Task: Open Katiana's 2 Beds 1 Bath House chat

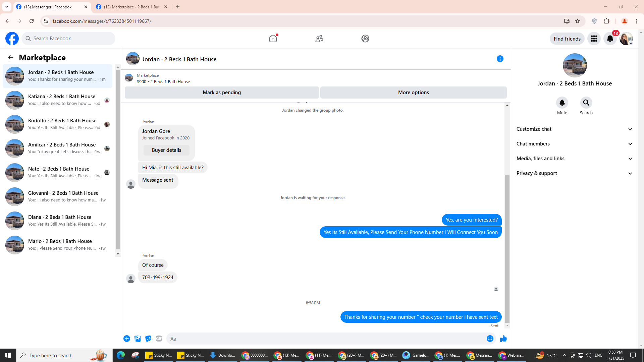Action: [58, 100]
